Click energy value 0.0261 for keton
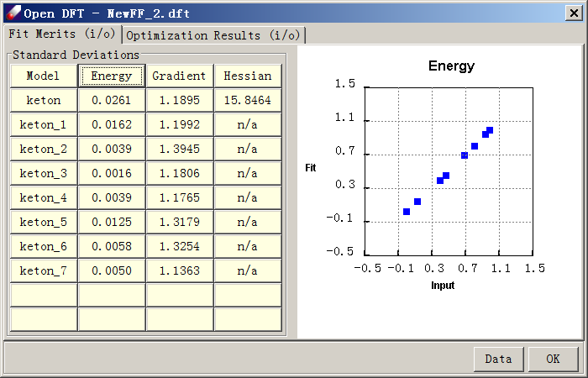This screenshot has width=588, height=378. (x=112, y=100)
